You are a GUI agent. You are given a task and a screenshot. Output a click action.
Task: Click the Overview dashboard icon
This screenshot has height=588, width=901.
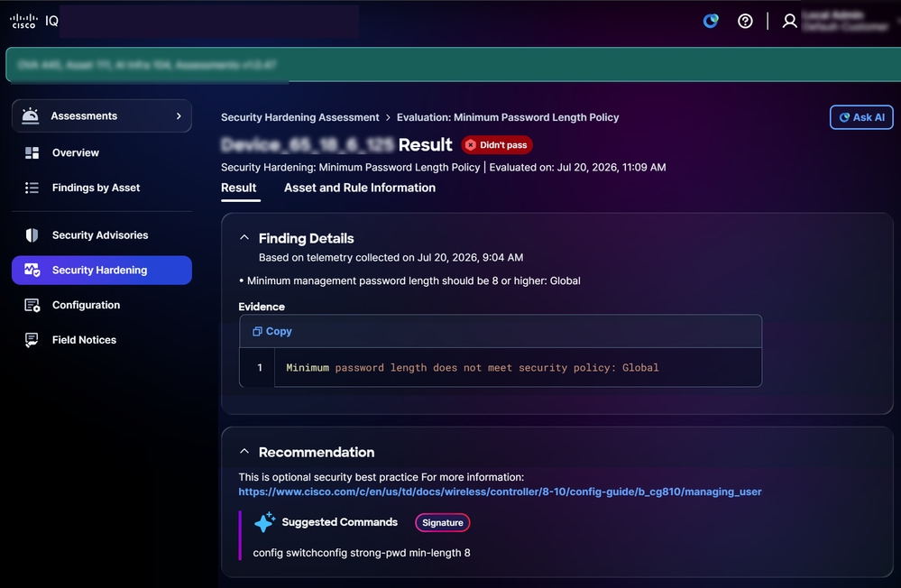point(32,153)
